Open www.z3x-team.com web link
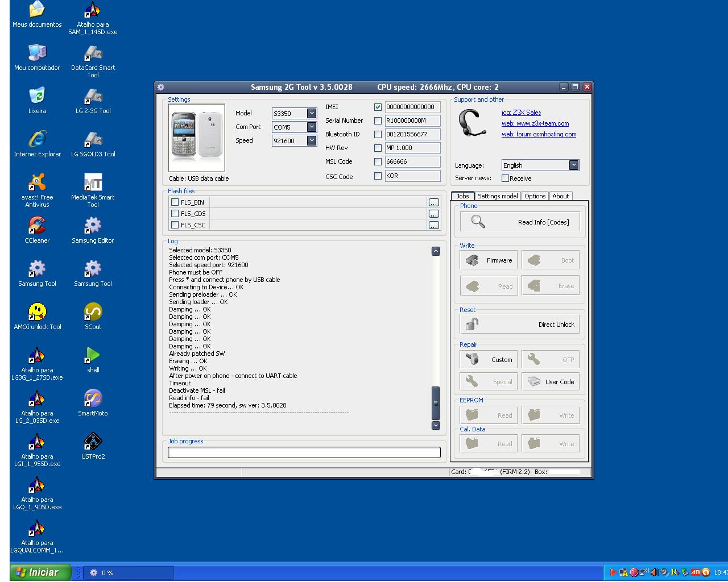 pos(535,123)
